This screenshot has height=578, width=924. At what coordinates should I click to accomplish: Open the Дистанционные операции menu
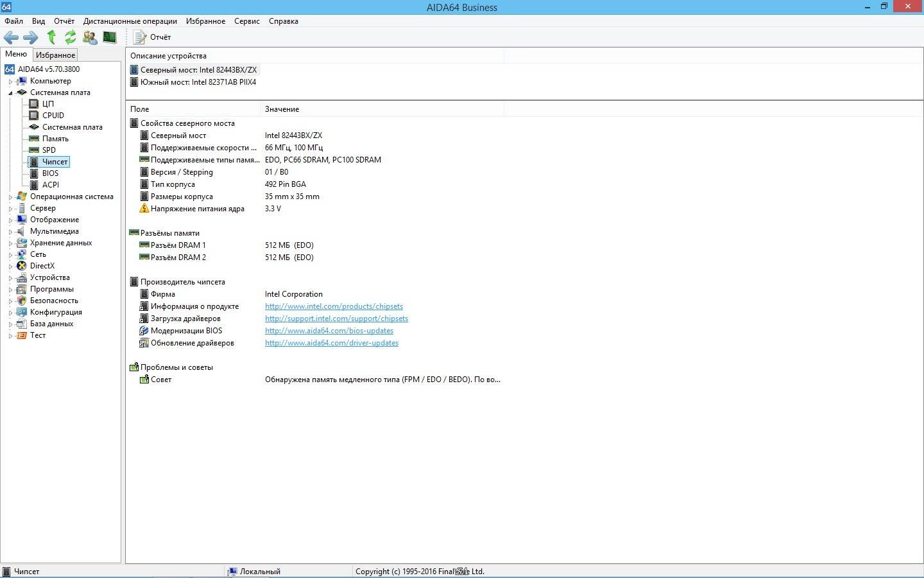click(x=130, y=21)
